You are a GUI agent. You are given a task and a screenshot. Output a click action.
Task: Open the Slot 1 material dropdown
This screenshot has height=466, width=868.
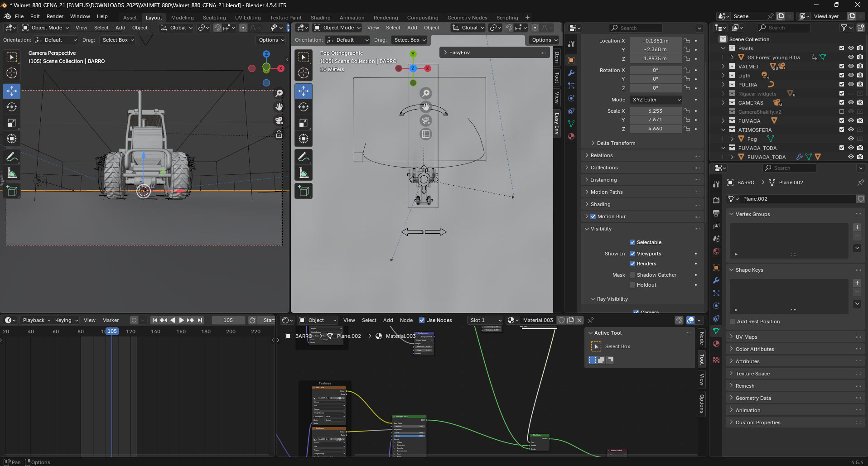pos(485,320)
